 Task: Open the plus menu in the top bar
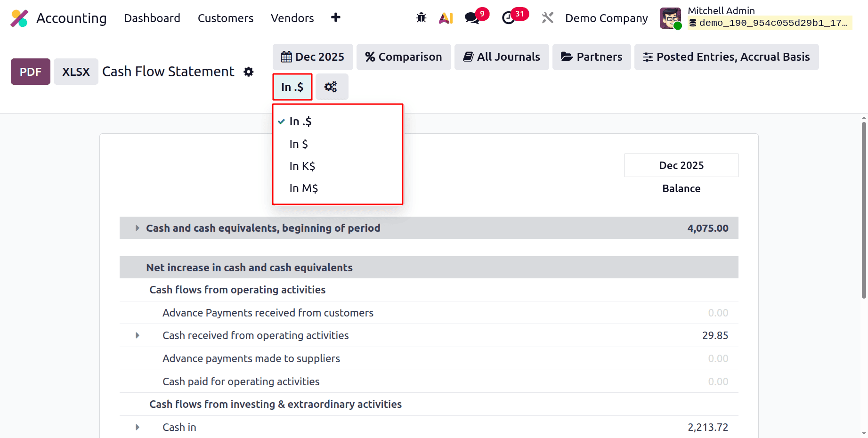[x=335, y=17]
